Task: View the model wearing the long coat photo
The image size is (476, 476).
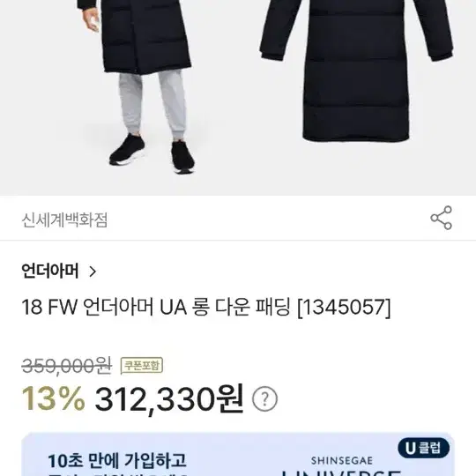Action: point(137,86)
